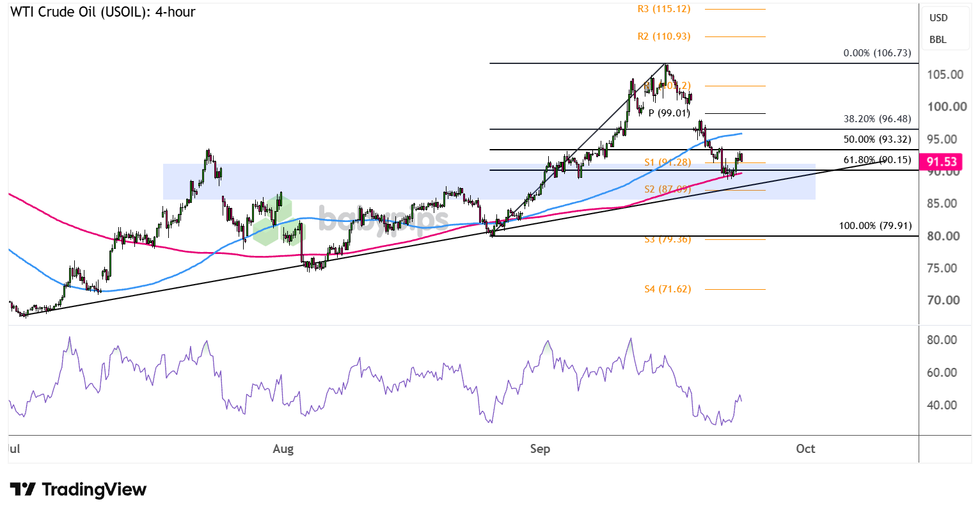Click the Oct marker on time axis
980x515 pixels.
click(805, 449)
